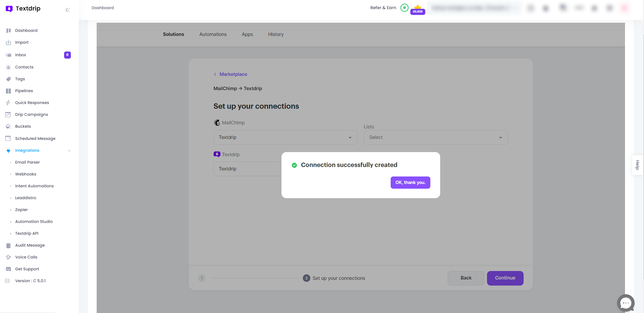Click the OK, thank you button
The image size is (644, 313).
point(410,183)
